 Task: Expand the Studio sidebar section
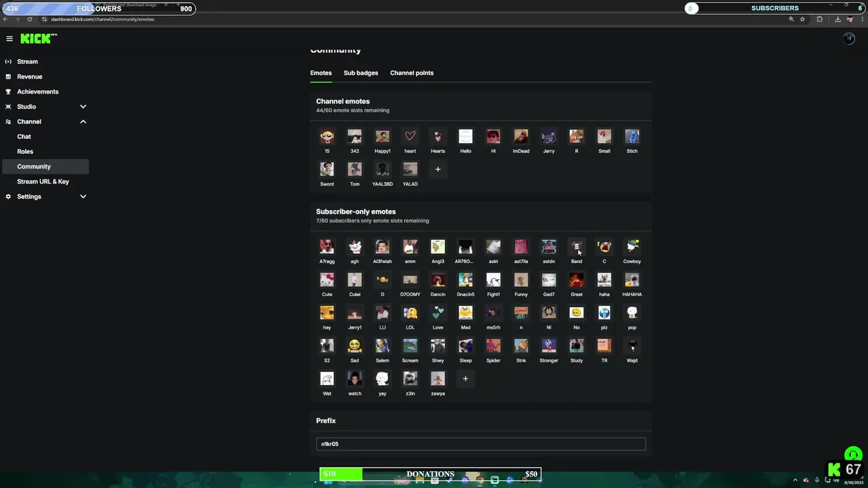83,106
